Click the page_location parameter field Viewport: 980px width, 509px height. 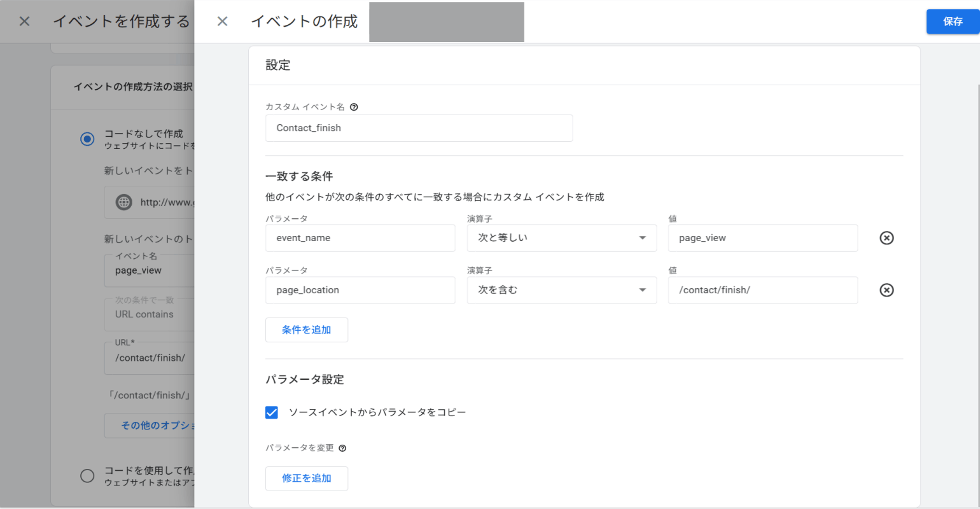pos(360,290)
